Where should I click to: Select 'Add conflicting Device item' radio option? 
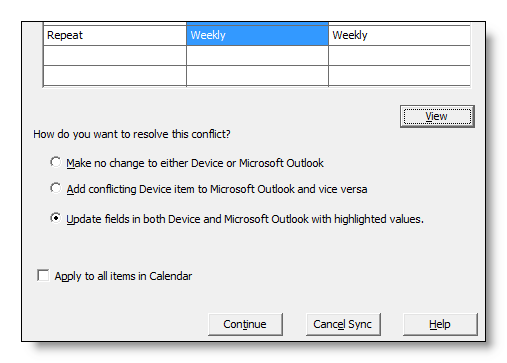coord(56,188)
